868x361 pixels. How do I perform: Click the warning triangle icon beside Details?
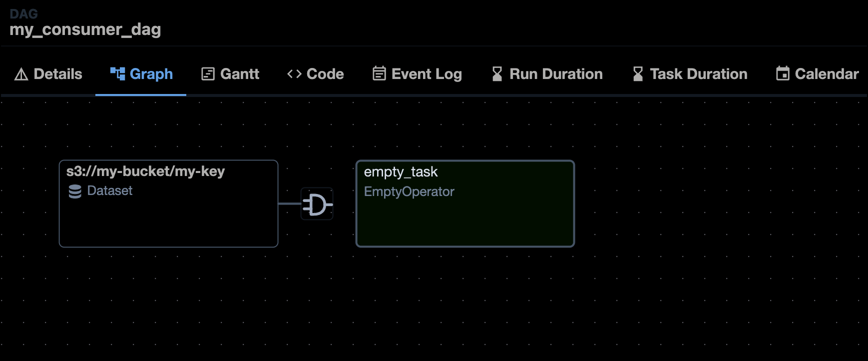coord(21,74)
